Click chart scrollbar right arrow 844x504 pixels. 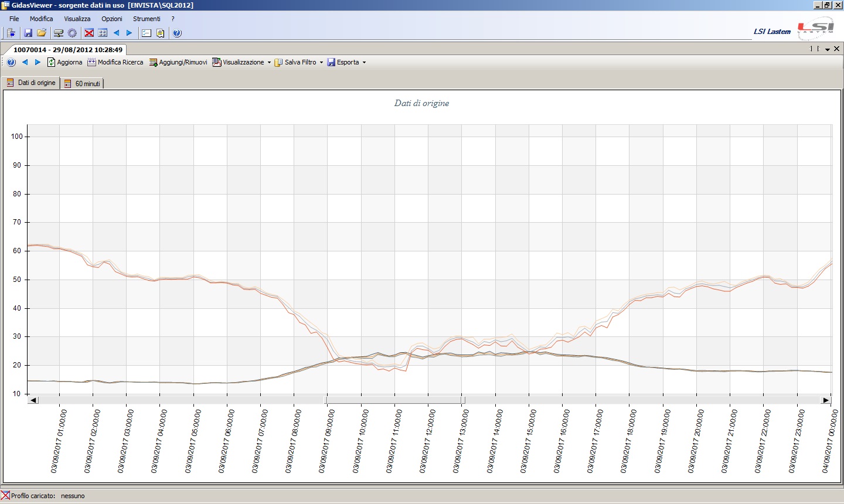[826, 400]
